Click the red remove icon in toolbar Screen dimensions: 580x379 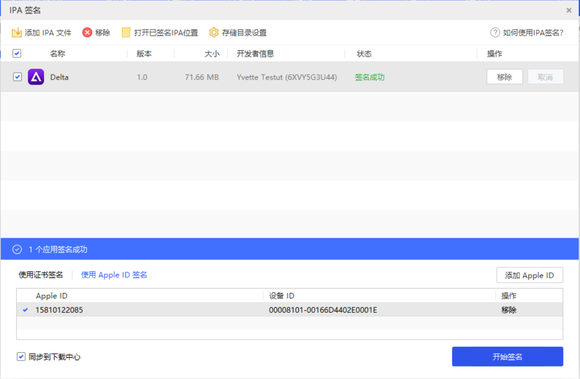click(x=87, y=33)
